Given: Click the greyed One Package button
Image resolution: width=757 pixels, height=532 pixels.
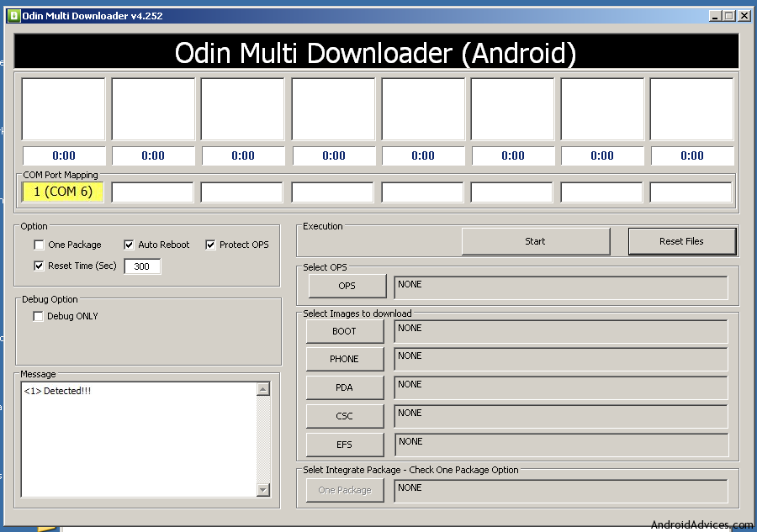Looking at the screenshot, I should pyautogui.click(x=345, y=490).
